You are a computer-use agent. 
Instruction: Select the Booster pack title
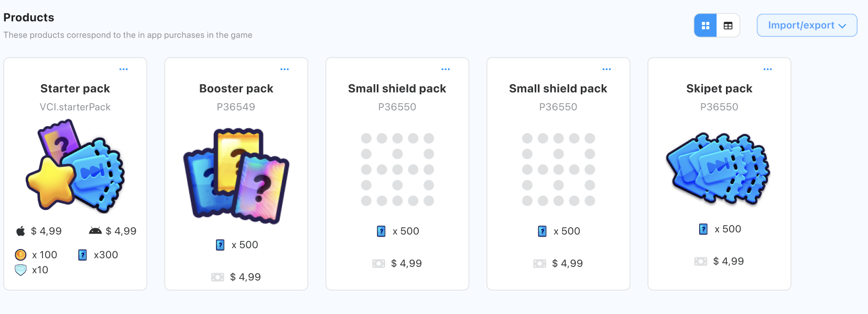[x=236, y=88]
